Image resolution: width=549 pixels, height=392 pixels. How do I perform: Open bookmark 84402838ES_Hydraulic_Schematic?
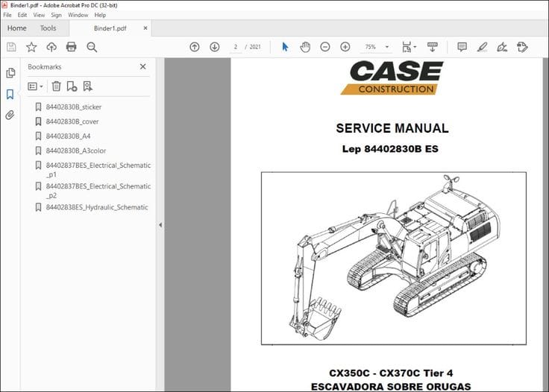(97, 207)
